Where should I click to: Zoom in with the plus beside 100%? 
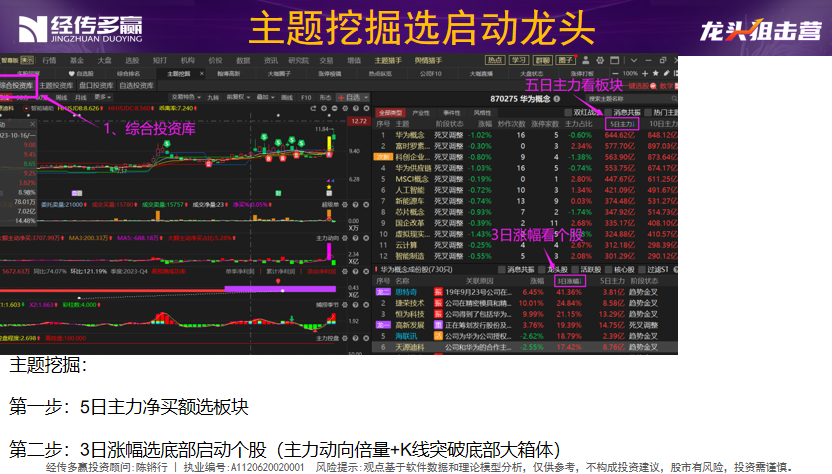point(645,73)
